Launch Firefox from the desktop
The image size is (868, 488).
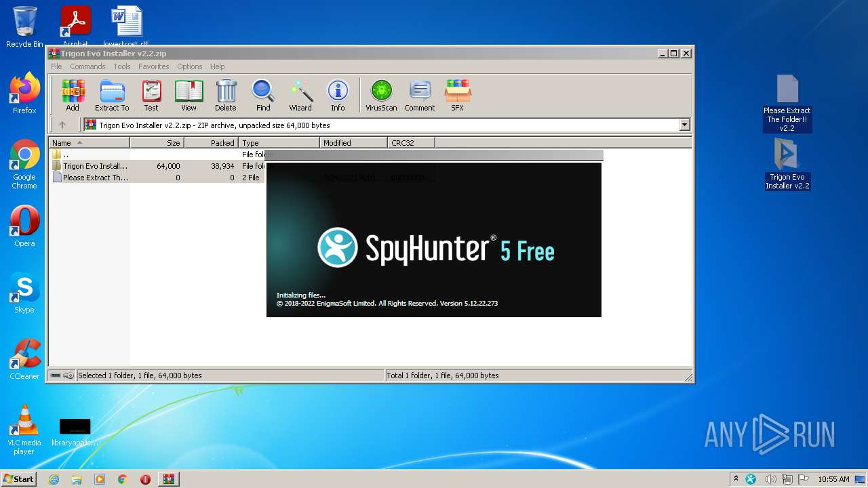pyautogui.click(x=24, y=94)
